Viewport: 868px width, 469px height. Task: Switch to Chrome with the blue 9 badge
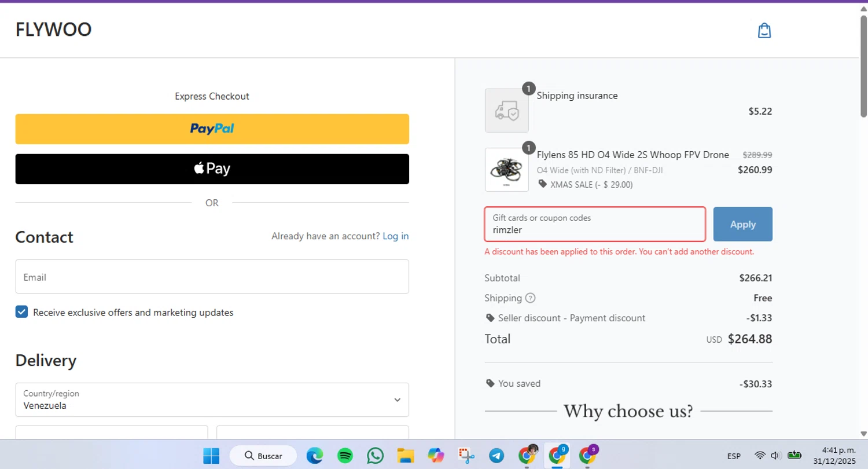(x=558, y=455)
